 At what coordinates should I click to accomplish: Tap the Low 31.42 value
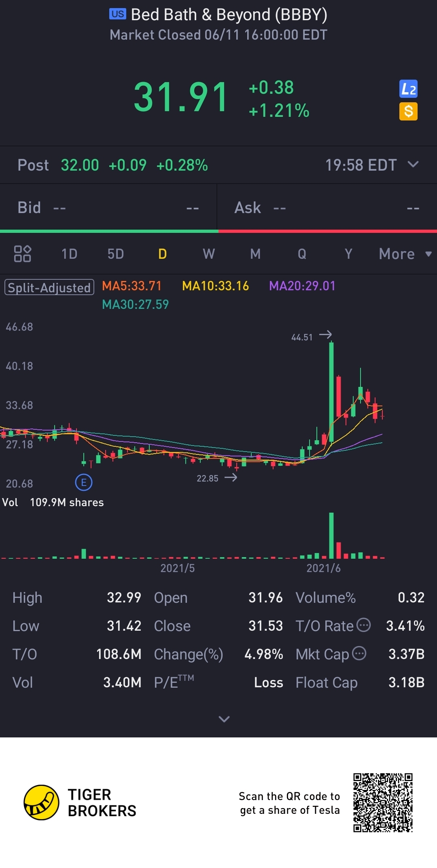pyautogui.click(x=124, y=626)
